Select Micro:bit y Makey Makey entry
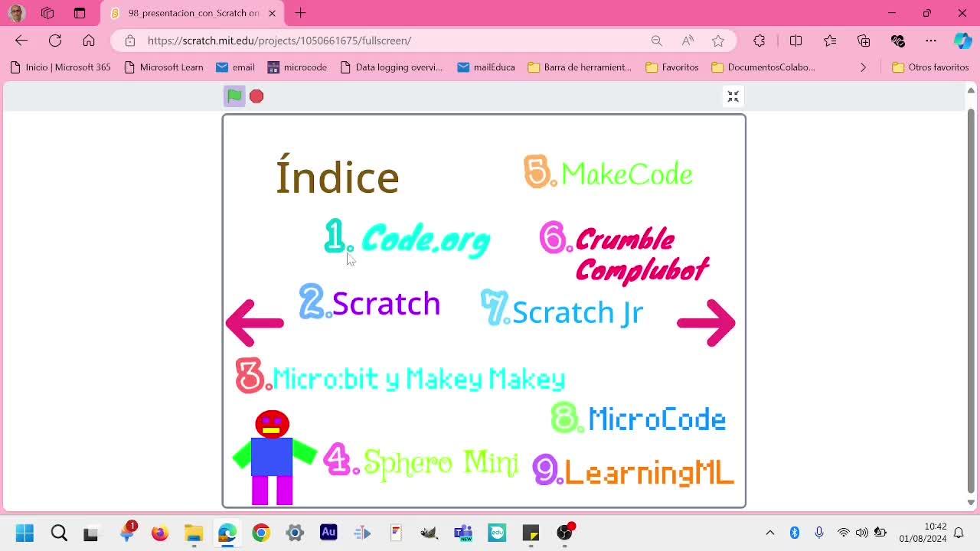Screen dimensions: 980x551 click(400, 377)
